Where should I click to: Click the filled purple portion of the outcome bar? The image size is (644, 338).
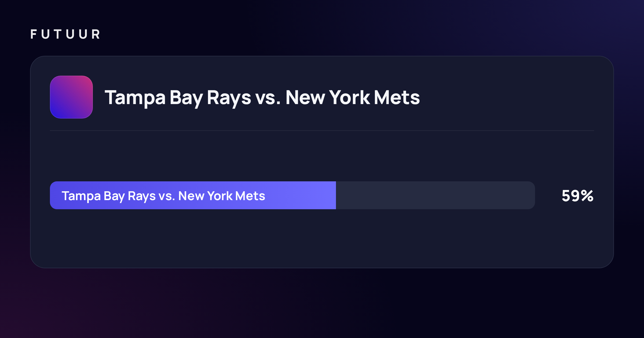point(193,195)
